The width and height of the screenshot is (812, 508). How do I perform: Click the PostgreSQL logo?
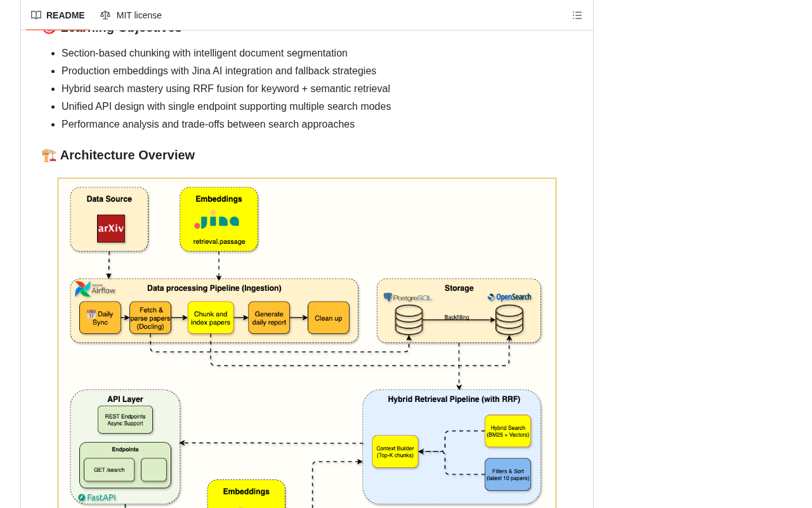click(x=408, y=297)
